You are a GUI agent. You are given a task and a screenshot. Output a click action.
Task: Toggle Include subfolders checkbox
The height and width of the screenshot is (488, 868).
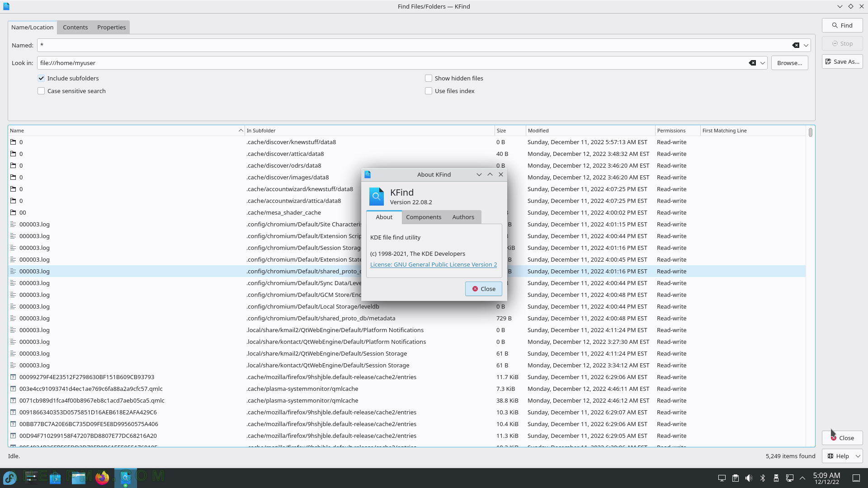pos(41,78)
